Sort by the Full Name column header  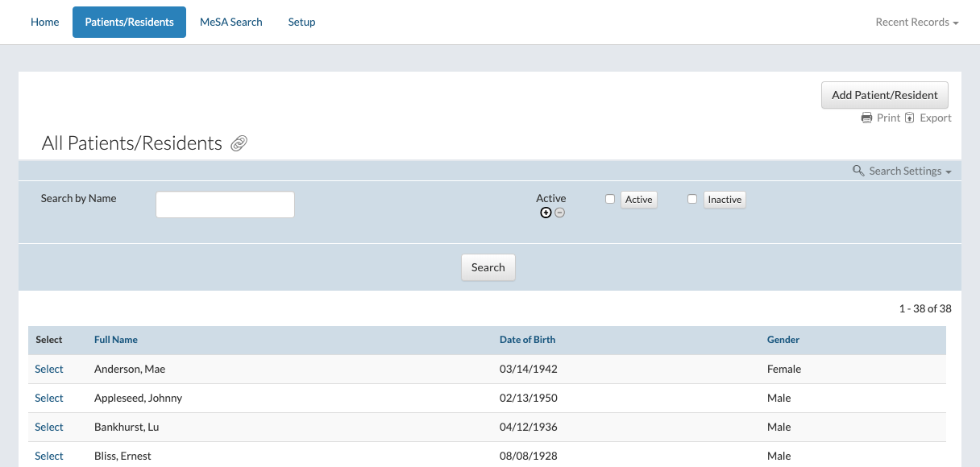(116, 340)
